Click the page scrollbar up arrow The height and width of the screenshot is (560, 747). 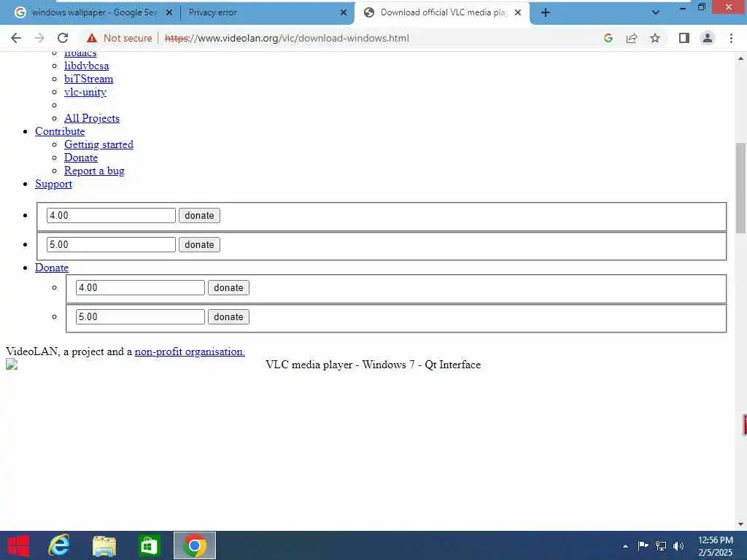coord(741,58)
